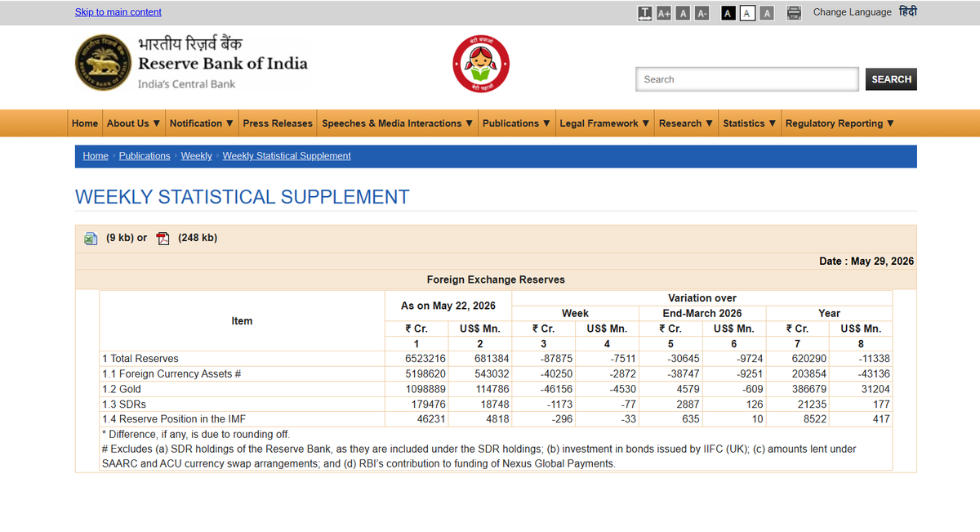Click the gold yearly variation 386679
This screenshot has width=980, height=532.
click(x=808, y=389)
